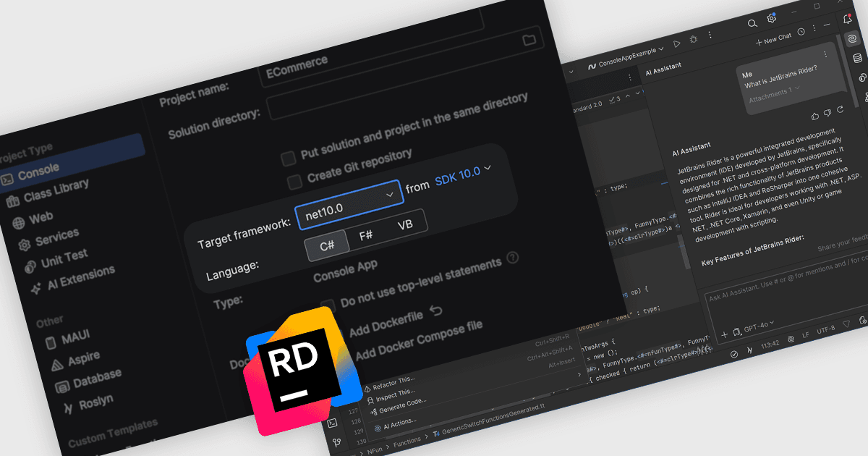Image resolution: width=868 pixels, height=456 pixels.
Task: Run the configuration with play icon
Action: point(677,44)
